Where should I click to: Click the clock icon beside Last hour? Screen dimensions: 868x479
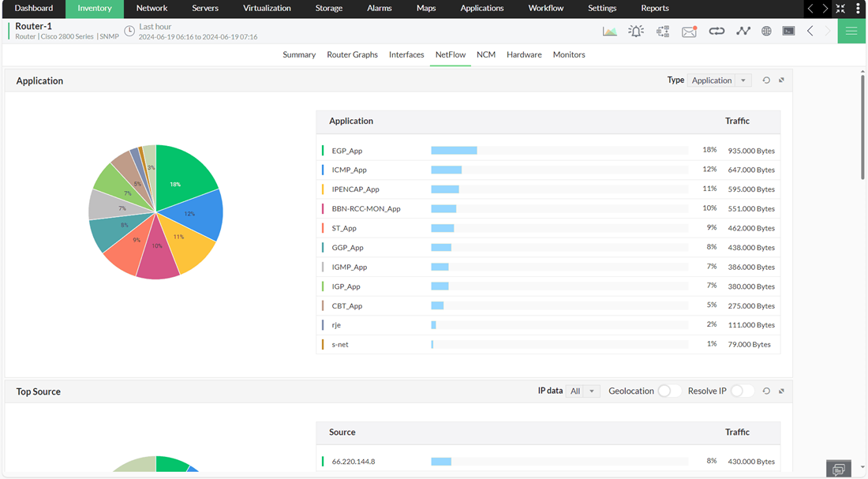point(129,31)
